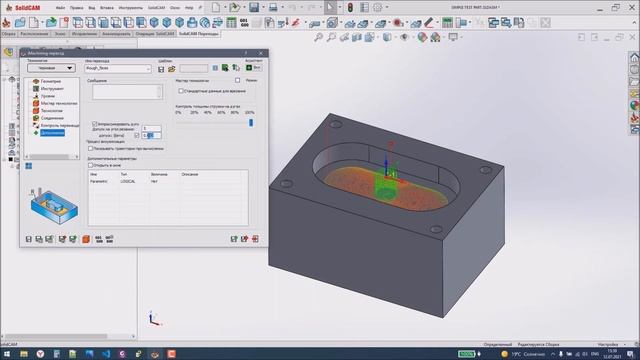Open the SolidCAM menu
The width and height of the screenshot is (640, 360).
point(156,8)
